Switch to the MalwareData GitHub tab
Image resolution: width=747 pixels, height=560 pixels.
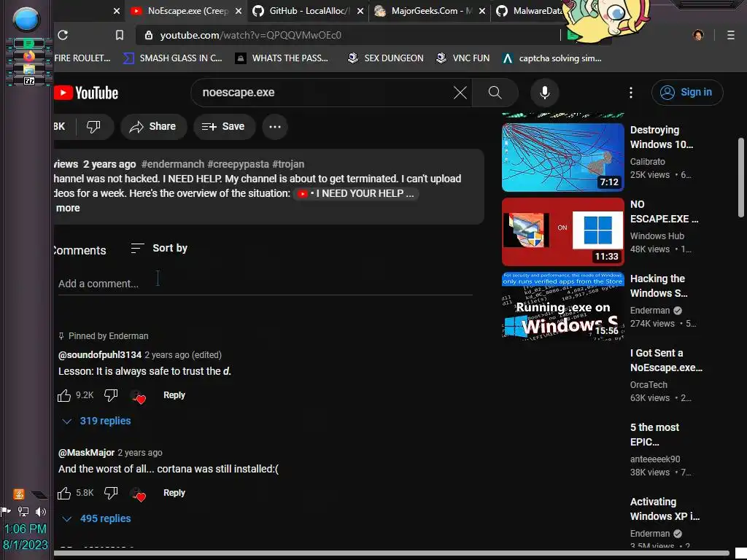pyautogui.click(x=529, y=11)
